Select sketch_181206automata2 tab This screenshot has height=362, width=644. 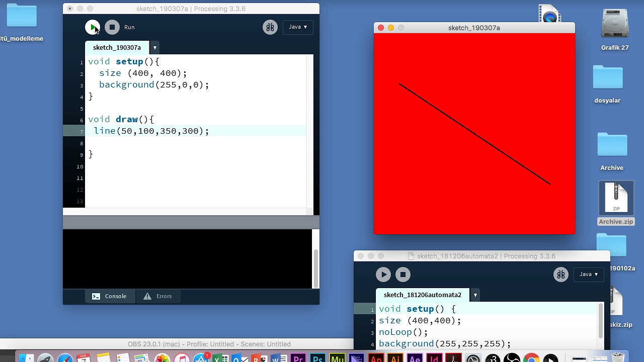coord(423,295)
